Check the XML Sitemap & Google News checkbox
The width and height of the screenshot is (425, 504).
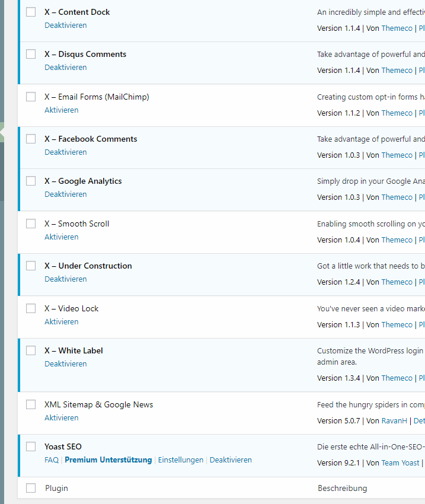tap(31, 404)
